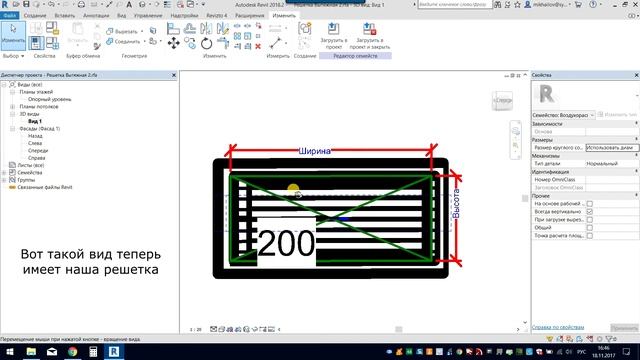Expand the Семейства tree node

coord(4,173)
